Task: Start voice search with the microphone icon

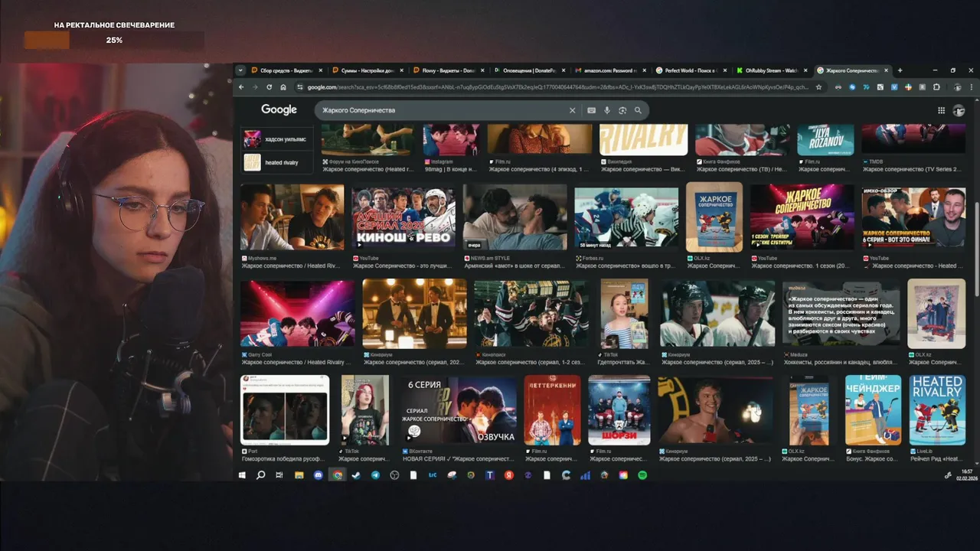Action: (x=607, y=110)
